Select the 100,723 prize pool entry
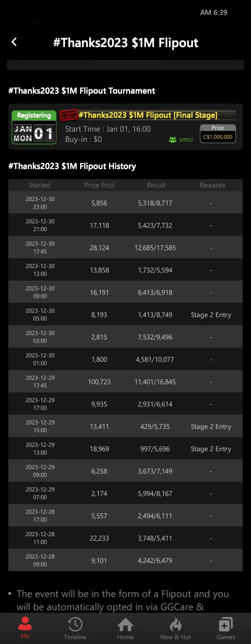Viewport: 251px width, 644px height. click(x=99, y=382)
